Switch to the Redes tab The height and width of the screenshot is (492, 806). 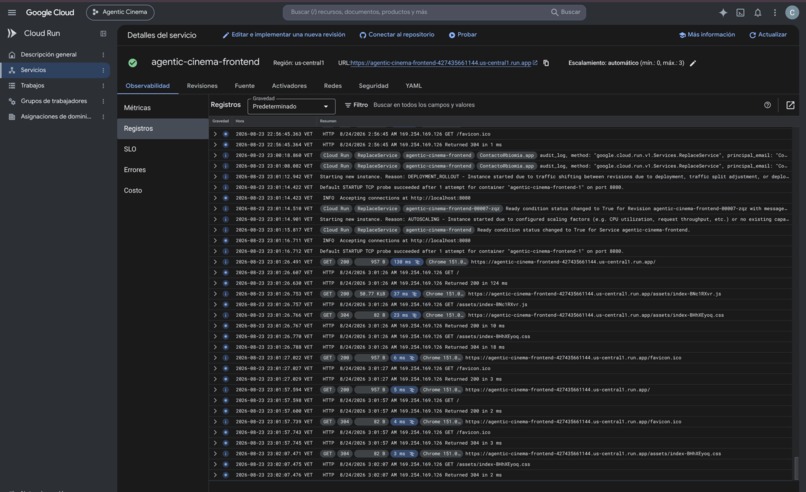[x=333, y=86]
